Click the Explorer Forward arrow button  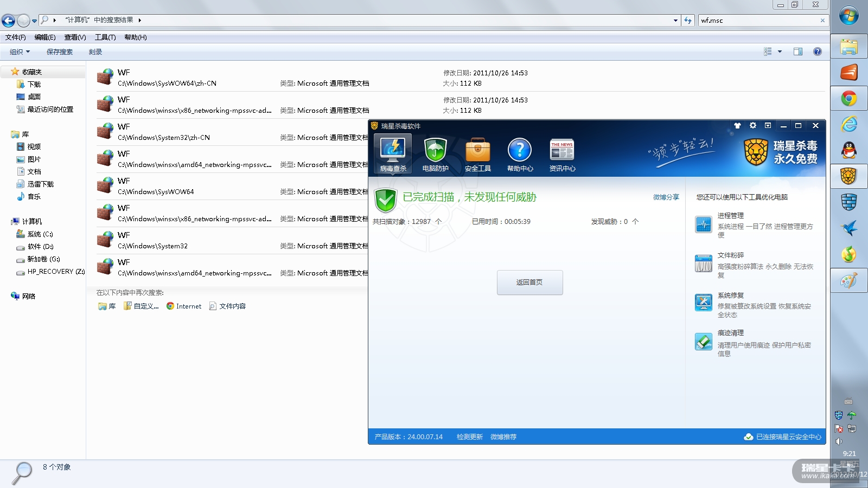click(23, 21)
